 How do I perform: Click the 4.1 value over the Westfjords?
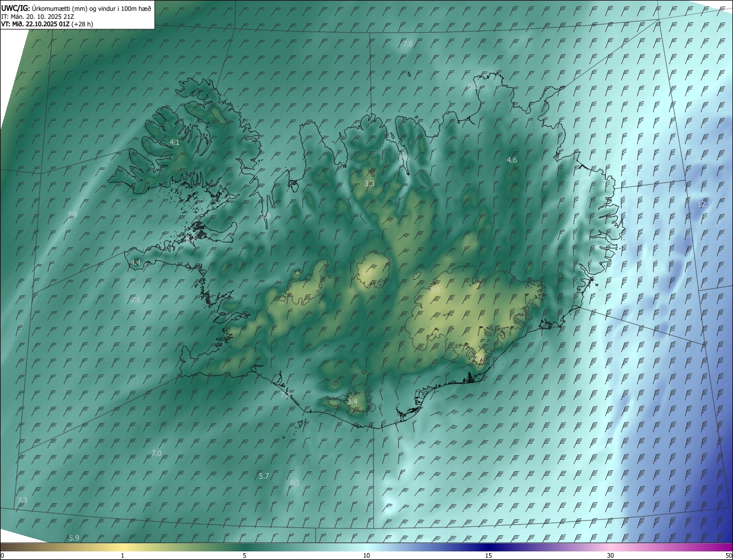(x=175, y=142)
